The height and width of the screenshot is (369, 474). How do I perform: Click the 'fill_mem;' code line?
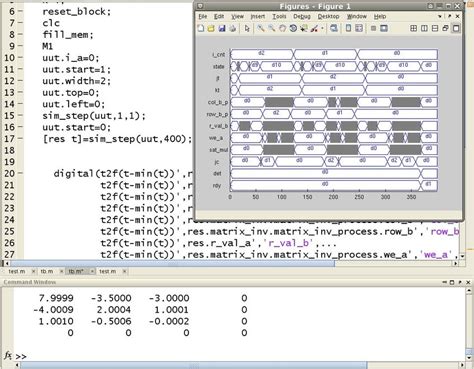pyautogui.click(x=68, y=34)
